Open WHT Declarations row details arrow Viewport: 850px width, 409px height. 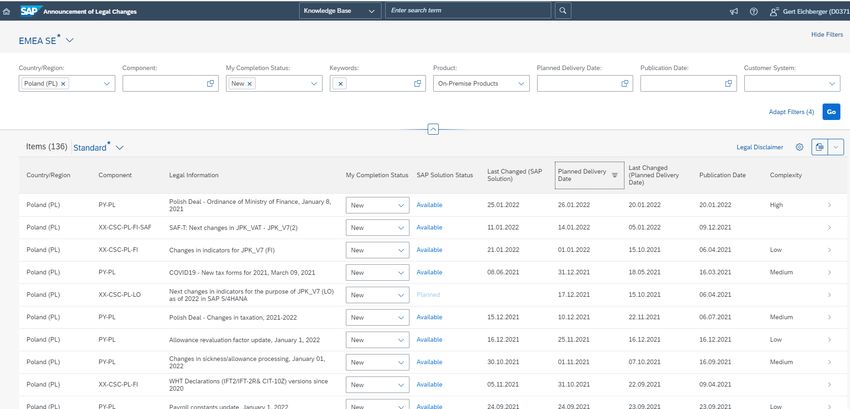(x=829, y=385)
